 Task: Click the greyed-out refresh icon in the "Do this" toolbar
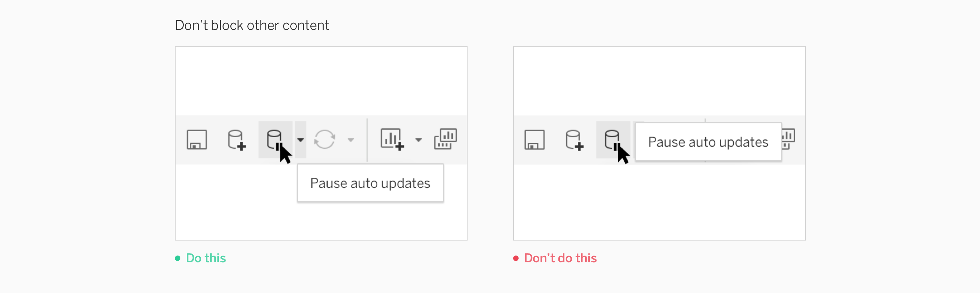(x=325, y=139)
